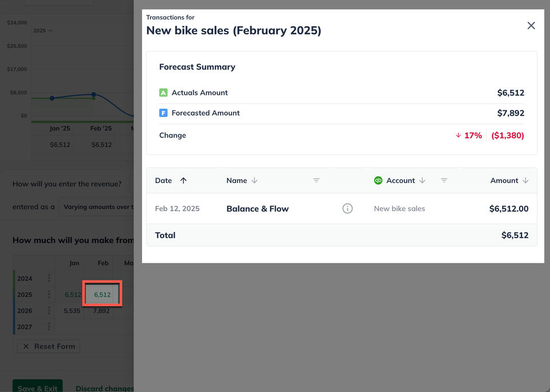Open the three-dot menu for the 2024 row
The image size is (550, 392).
49,279
